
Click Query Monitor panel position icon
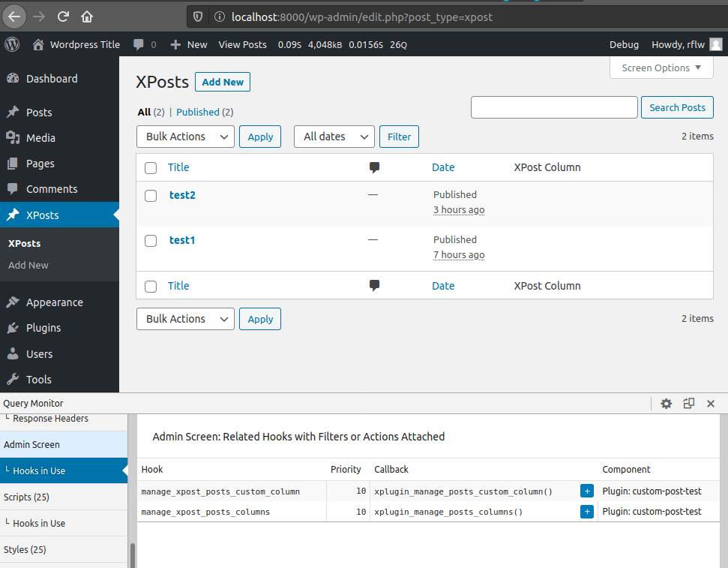688,404
